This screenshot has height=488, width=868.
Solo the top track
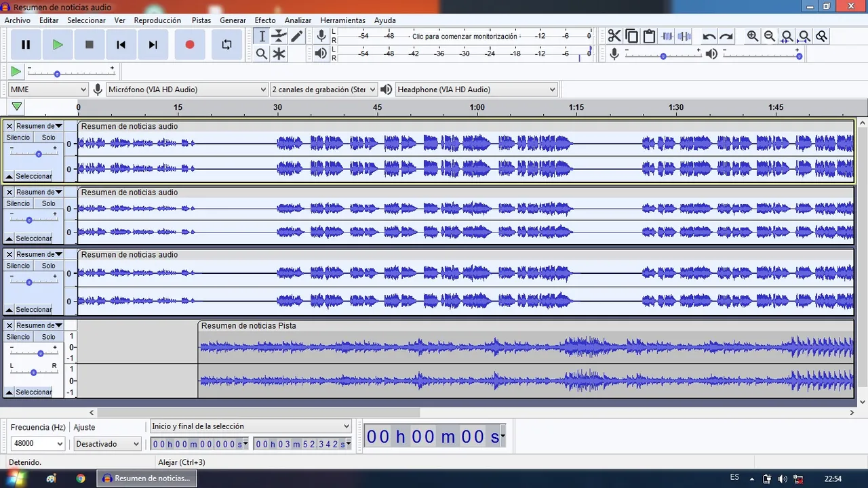[x=48, y=138]
